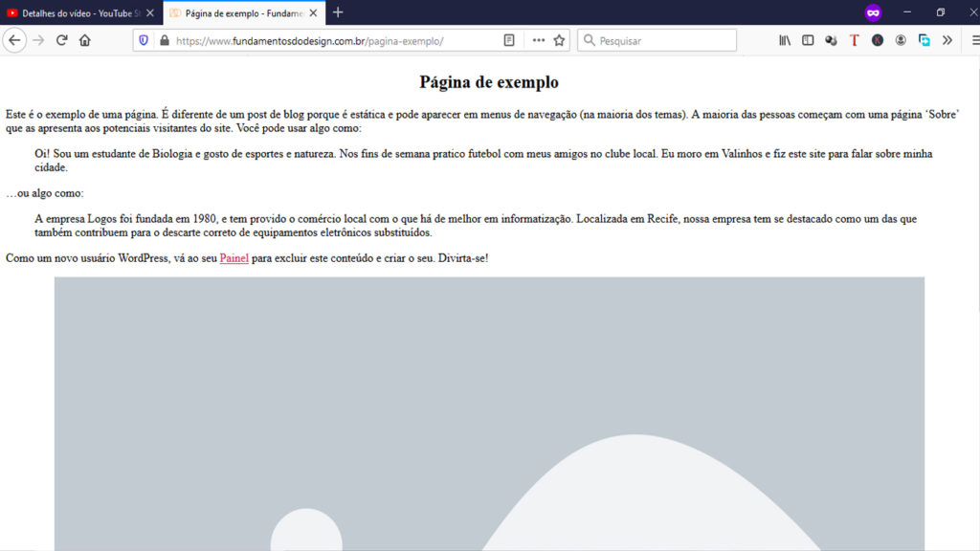Click the quote beginning 'A empresa Logos'
This screenshot has width=980, height=551.
point(476,226)
